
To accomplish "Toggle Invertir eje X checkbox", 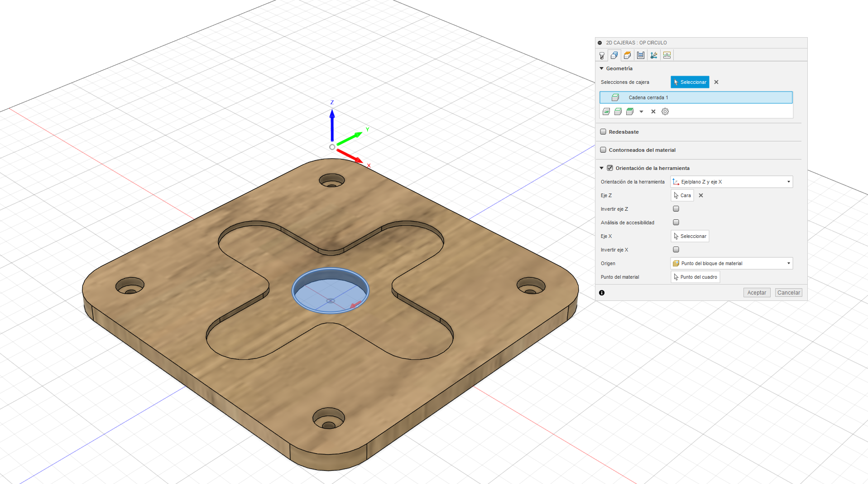I will [676, 250].
